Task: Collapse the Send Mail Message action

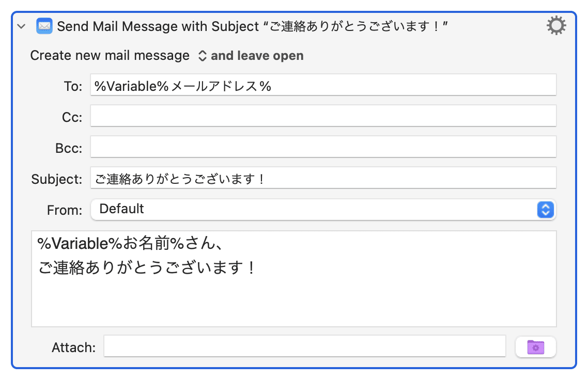Action: tap(21, 26)
